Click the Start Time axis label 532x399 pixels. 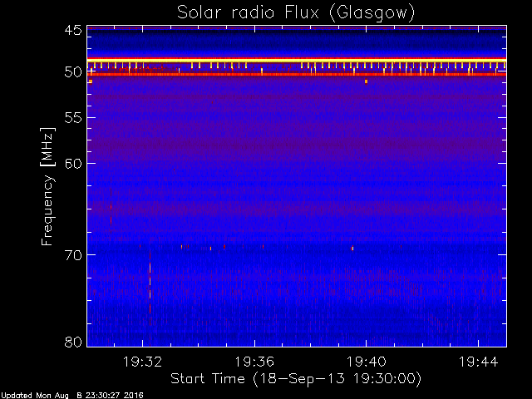[296, 378]
